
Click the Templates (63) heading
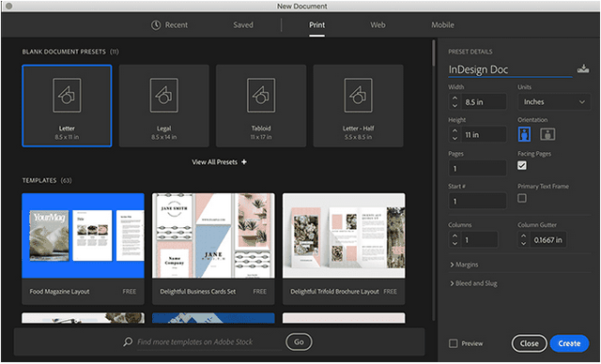(x=47, y=180)
